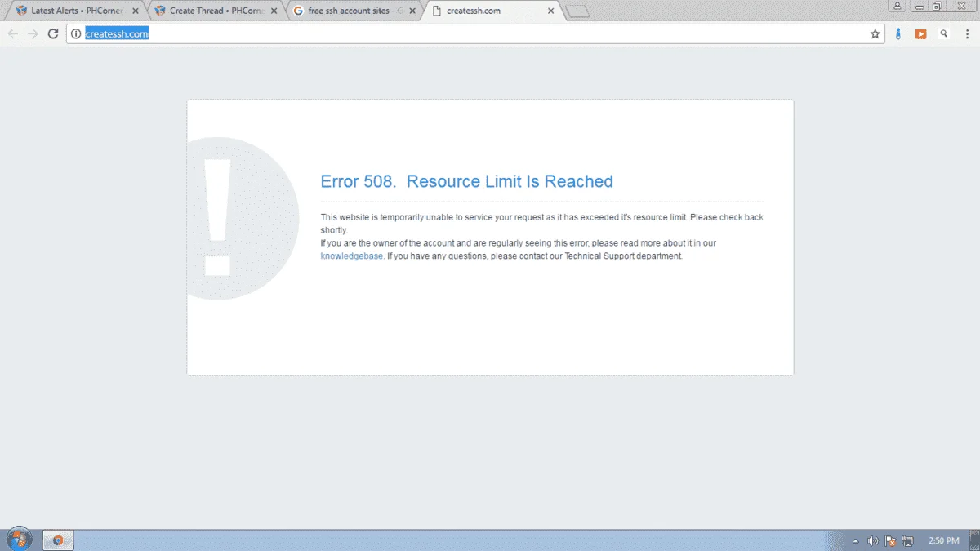Open the knowledgebase link

[x=351, y=256]
